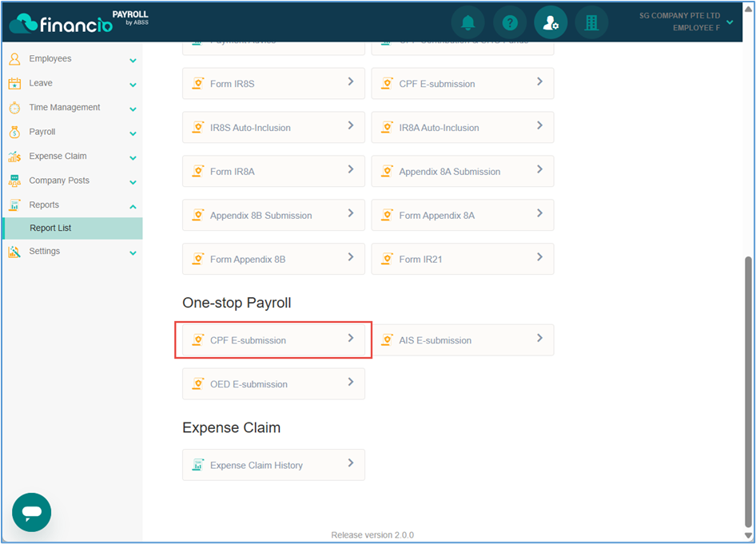Click the Company Posts icon in sidebar

[x=14, y=181]
